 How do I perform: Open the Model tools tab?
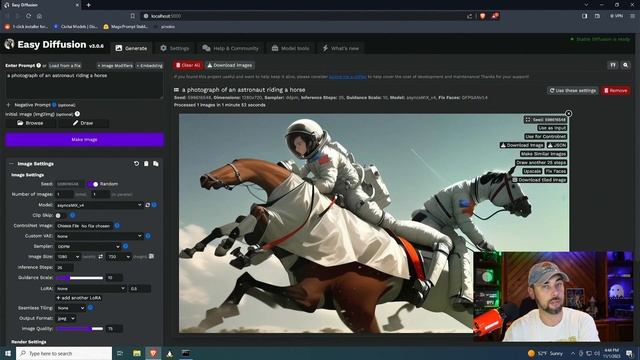click(290, 48)
